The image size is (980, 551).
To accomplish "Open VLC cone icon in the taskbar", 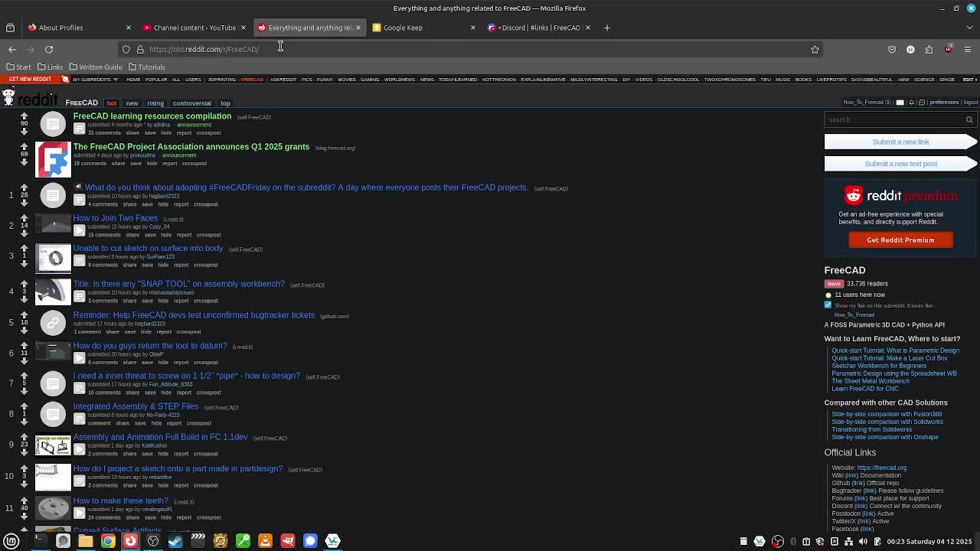I will [265, 541].
